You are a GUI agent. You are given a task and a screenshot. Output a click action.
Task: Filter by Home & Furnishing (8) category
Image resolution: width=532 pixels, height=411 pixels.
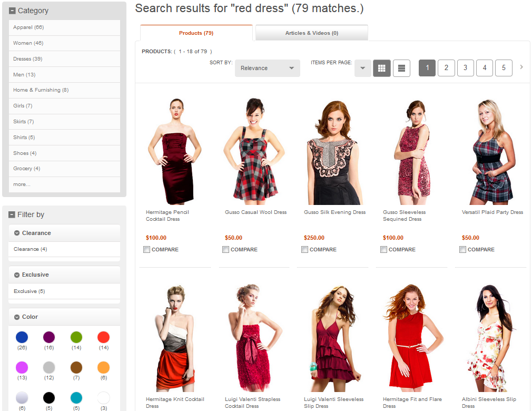[64, 90]
